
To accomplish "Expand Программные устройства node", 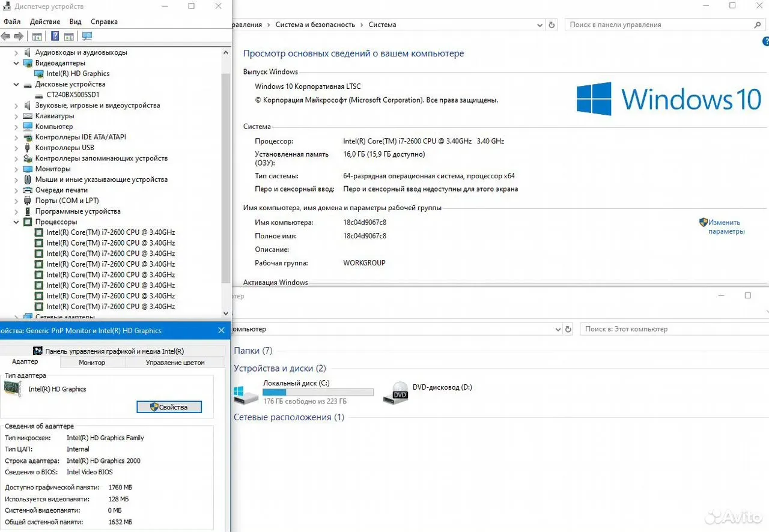I will (16, 211).
